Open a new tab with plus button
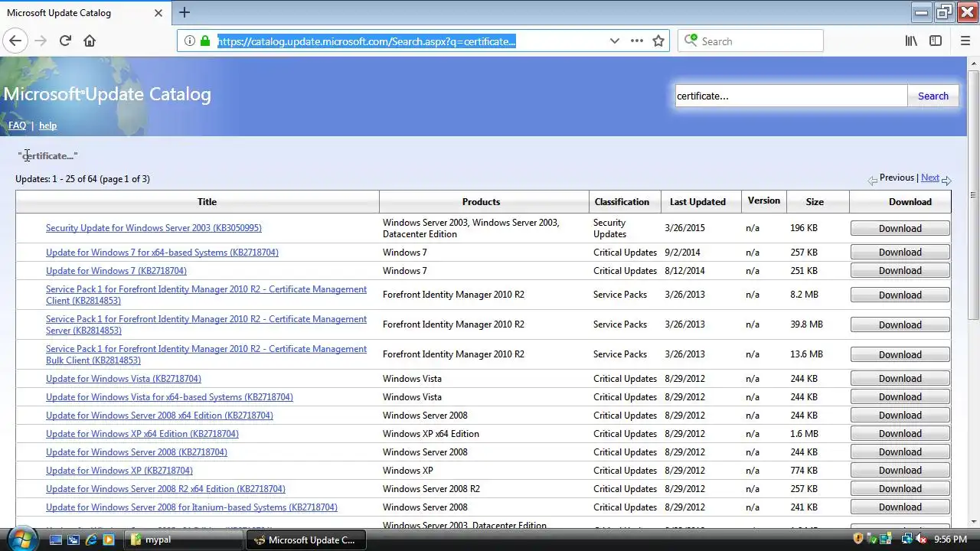The image size is (980, 551). tap(185, 12)
